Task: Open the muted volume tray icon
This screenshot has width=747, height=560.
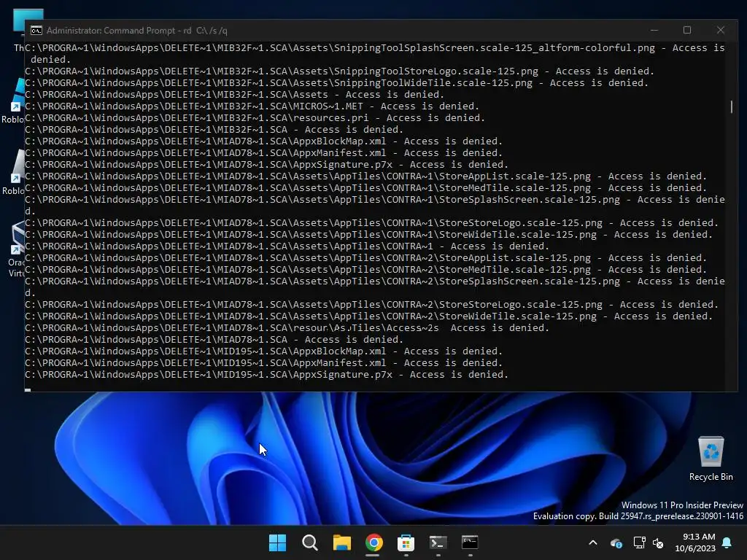Action: [x=659, y=542]
